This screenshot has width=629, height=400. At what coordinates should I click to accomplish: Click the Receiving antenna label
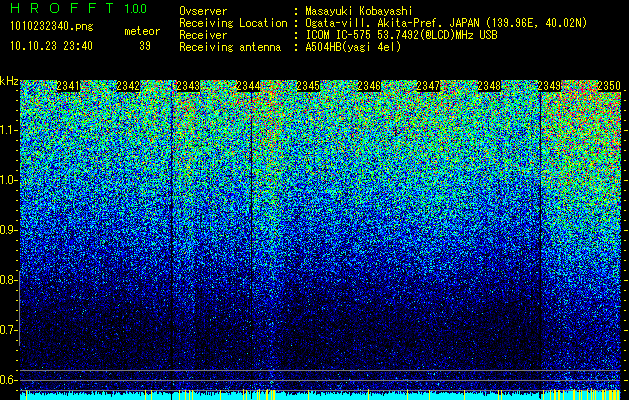pos(230,47)
